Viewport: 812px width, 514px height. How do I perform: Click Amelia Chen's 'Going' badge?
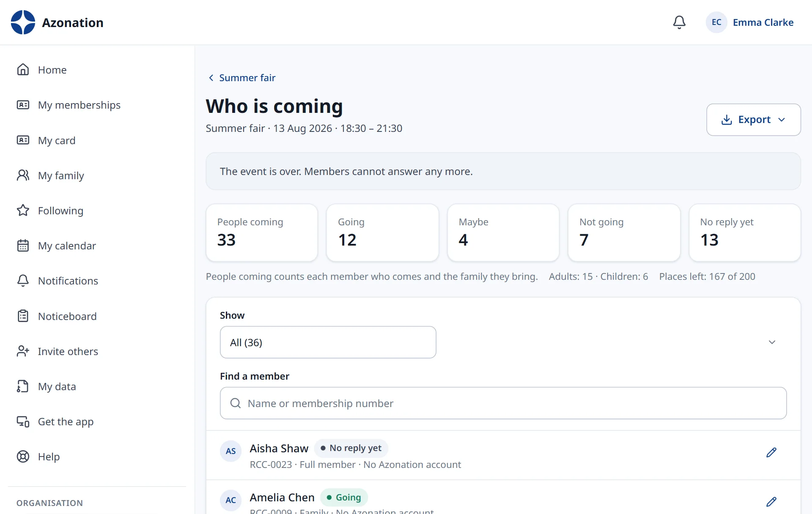[344, 498]
